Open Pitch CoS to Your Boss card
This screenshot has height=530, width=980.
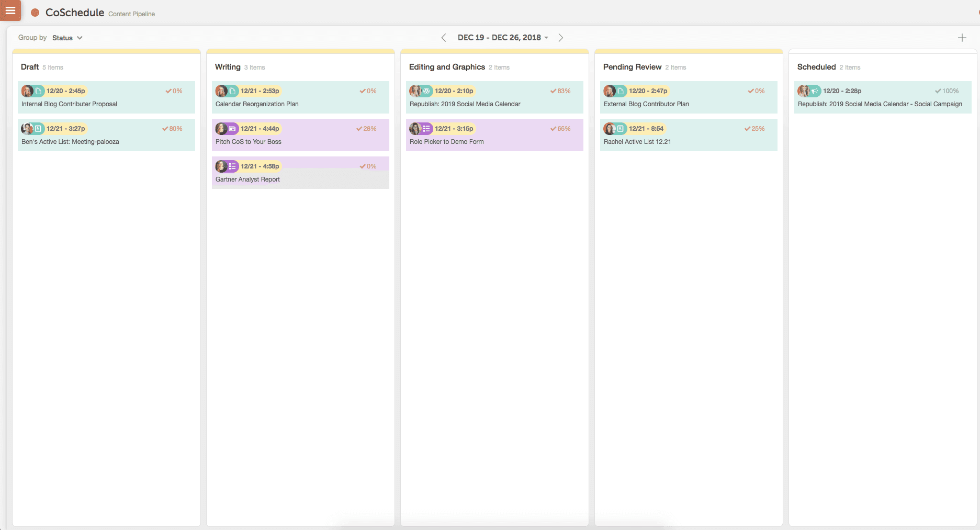pyautogui.click(x=300, y=135)
